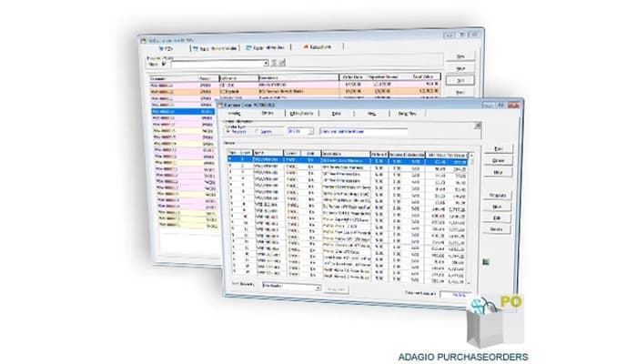
Task: Open the third tab of front Purchase Order window
Action: coord(301,114)
